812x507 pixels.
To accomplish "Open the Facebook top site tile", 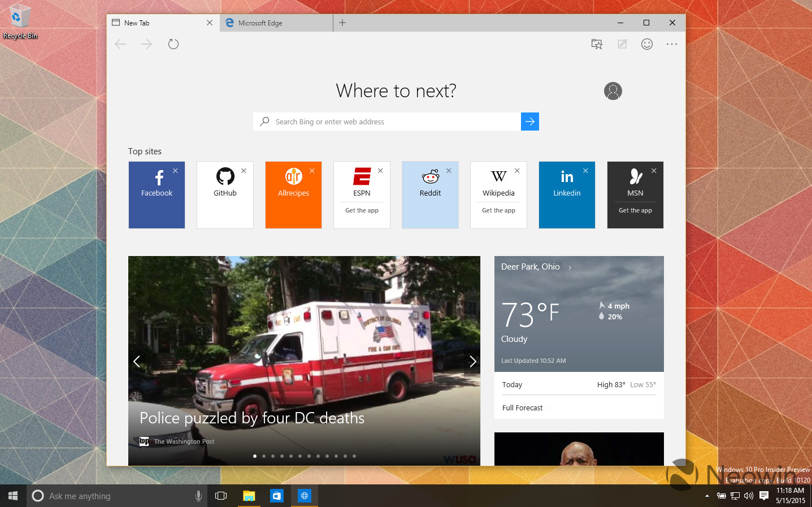I will 157,195.
